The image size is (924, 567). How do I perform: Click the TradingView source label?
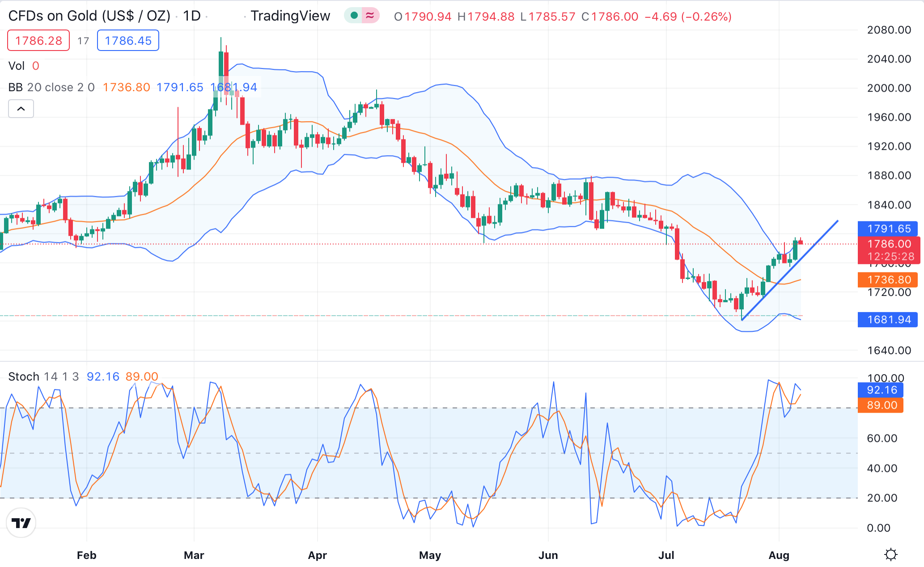290,16
